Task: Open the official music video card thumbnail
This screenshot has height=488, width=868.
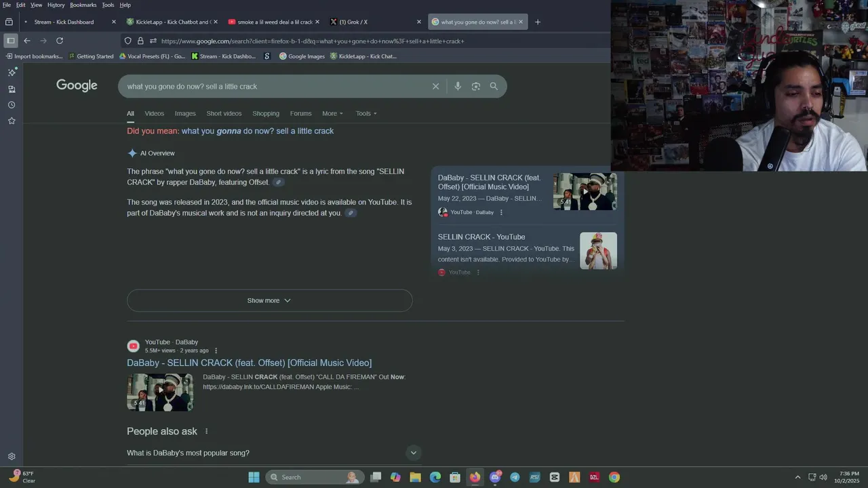Action: tap(585, 191)
